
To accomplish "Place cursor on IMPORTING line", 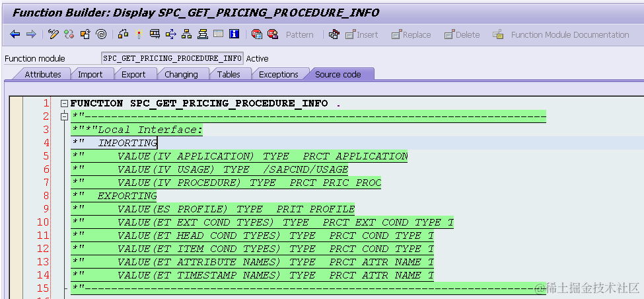I will (x=114, y=143).
